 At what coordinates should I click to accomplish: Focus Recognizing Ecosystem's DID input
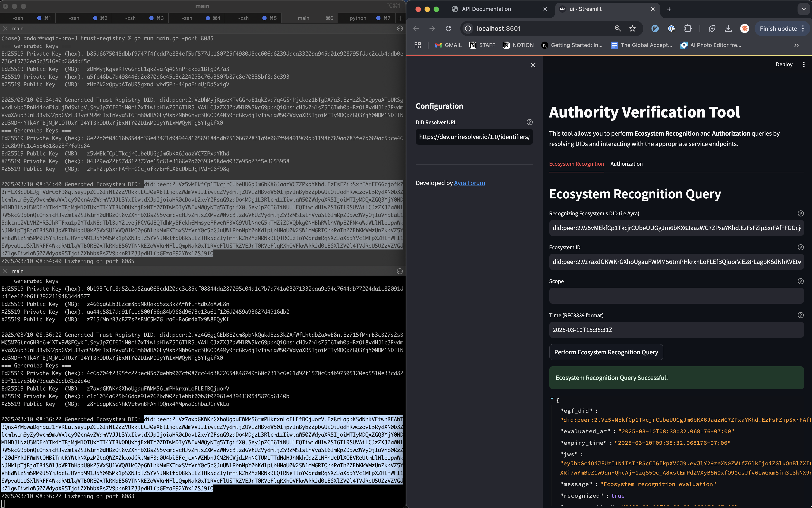click(676, 228)
